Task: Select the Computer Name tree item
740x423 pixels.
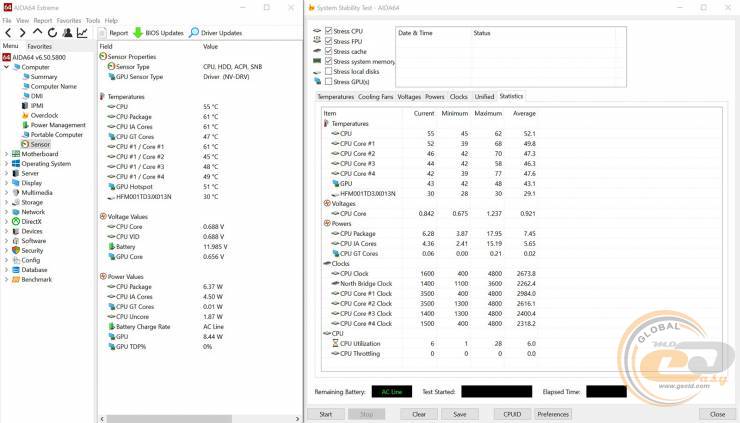Action: coord(53,86)
